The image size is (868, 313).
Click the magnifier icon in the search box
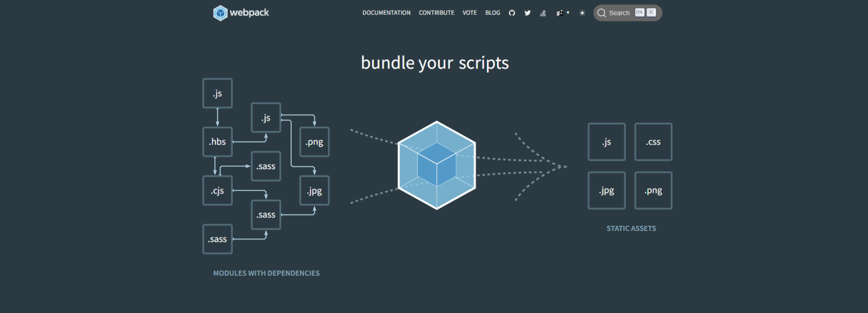[x=601, y=13]
